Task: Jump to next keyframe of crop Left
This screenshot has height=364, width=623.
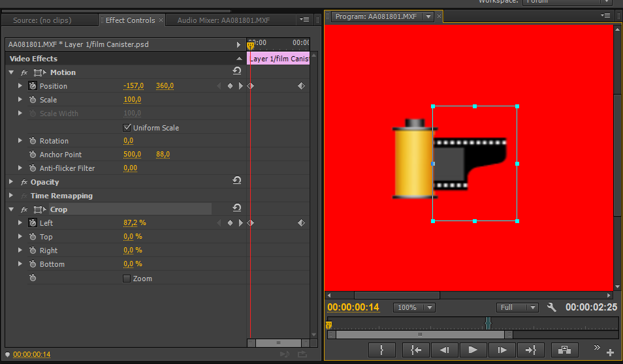Action: click(x=240, y=223)
